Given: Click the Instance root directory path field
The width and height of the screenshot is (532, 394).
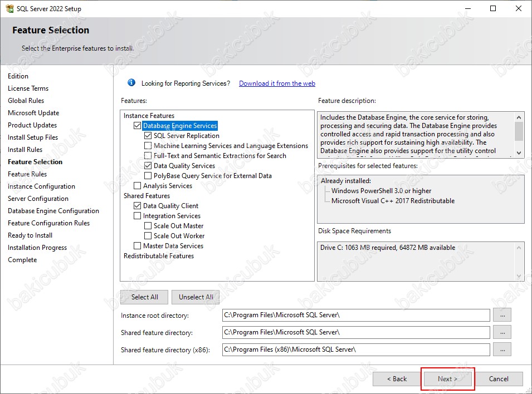Looking at the screenshot, I should pyautogui.click(x=356, y=316).
